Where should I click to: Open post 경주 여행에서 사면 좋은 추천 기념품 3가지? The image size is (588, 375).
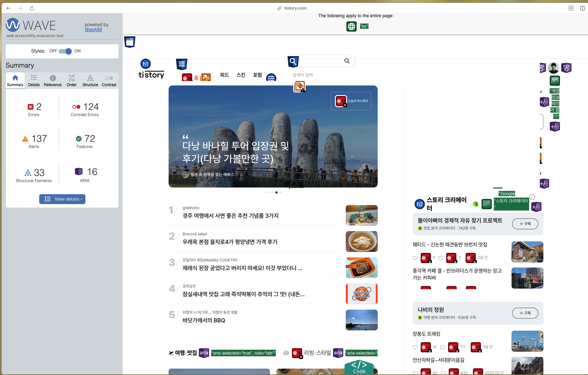point(230,216)
